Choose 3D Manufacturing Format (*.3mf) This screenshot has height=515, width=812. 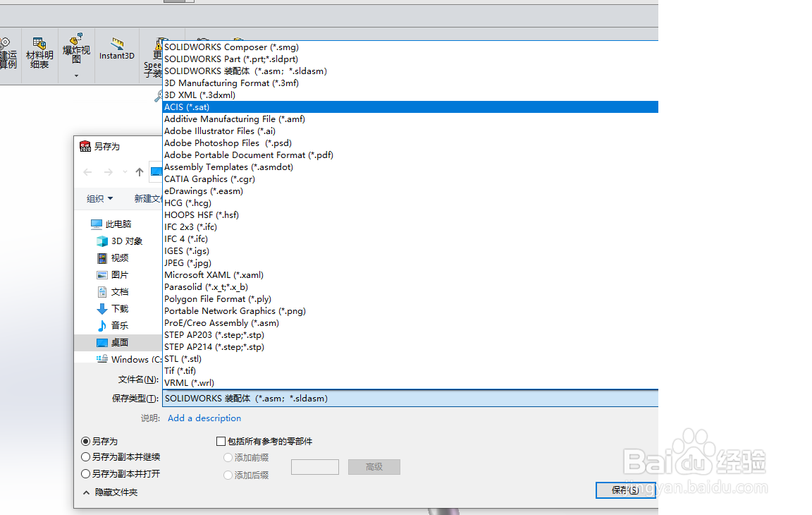click(x=410, y=83)
